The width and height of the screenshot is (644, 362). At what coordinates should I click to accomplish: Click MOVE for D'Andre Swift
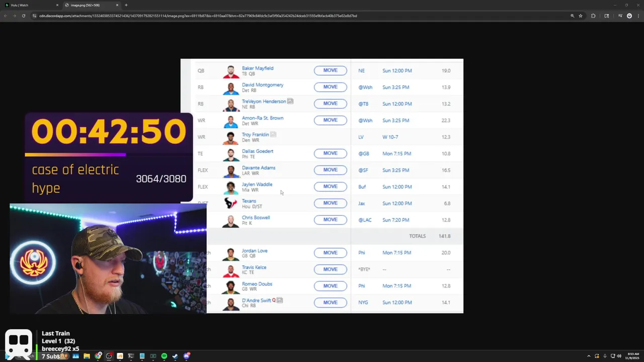coord(331,303)
